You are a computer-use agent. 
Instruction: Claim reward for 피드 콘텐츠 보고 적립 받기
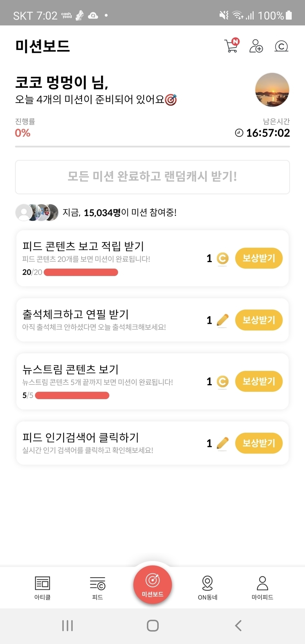pos(259,258)
